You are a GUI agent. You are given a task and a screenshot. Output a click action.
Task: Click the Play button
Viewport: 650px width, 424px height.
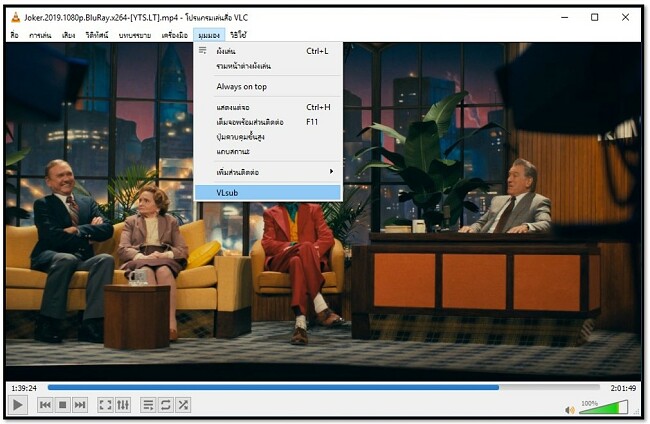pos(18,405)
